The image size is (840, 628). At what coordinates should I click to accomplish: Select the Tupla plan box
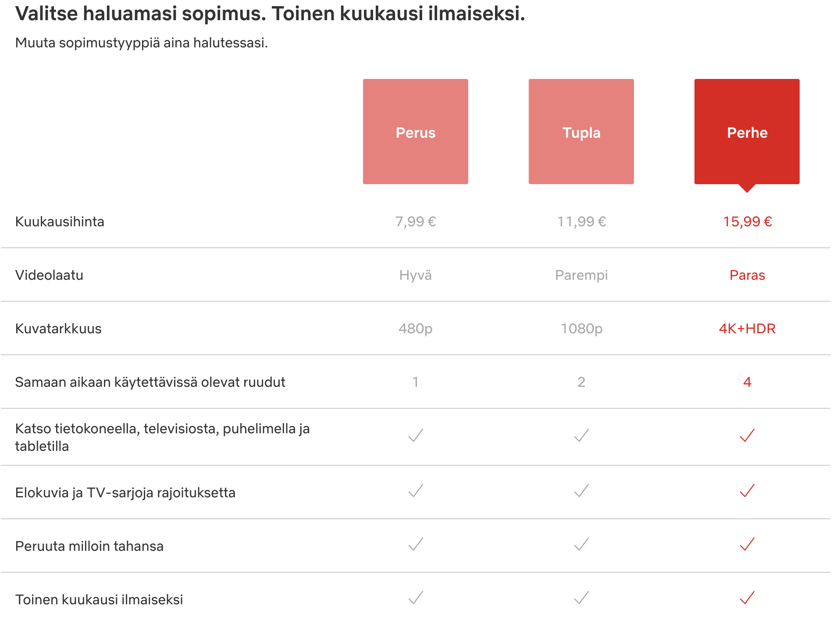(x=581, y=131)
